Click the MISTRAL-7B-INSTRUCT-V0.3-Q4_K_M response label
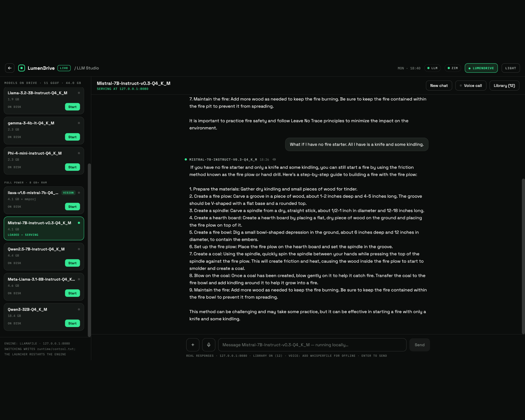 point(223,159)
